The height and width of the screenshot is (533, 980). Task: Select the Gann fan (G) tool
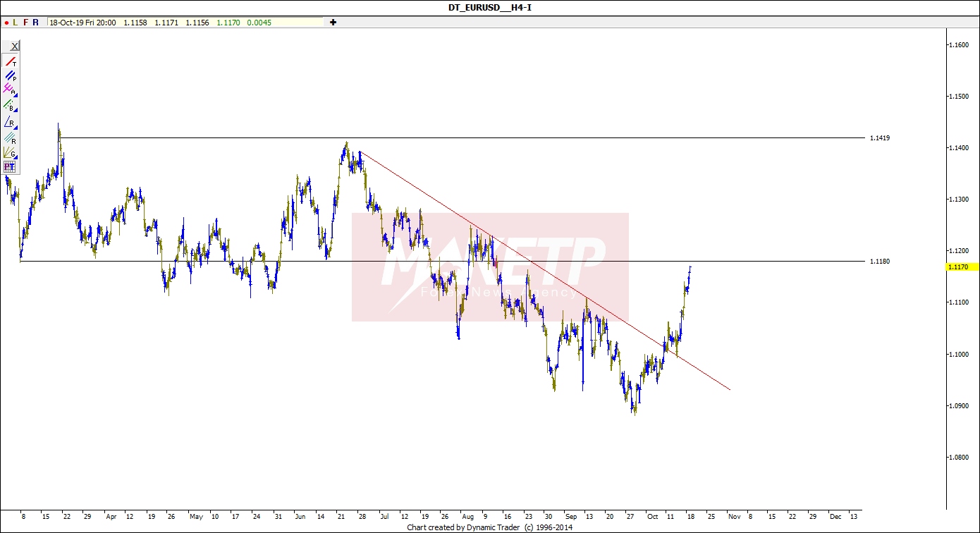pos(10,152)
